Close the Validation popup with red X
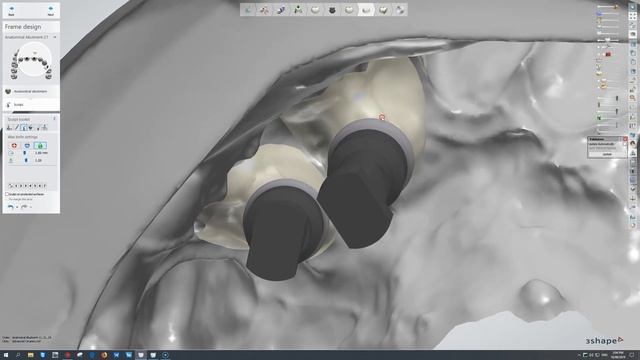640x360 pixels. tap(626, 139)
